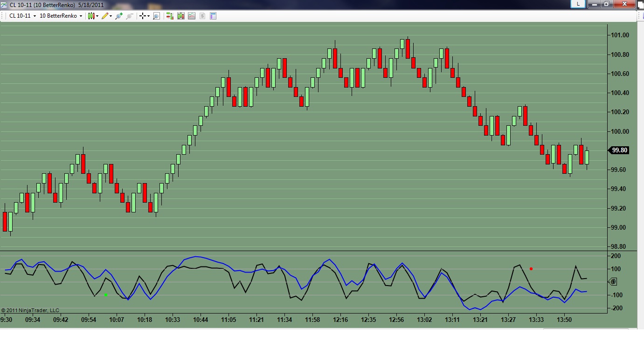The height and width of the screenshot is (341, 644).
Task: Open the Chart Trader red-green bars icon
Action: pyautogui.click(x=169, y=16)
